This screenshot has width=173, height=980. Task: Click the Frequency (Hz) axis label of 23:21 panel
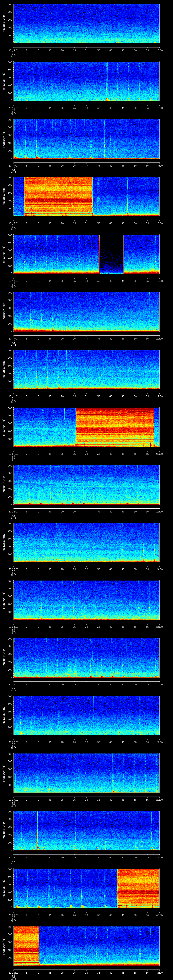tap(4, 427)
